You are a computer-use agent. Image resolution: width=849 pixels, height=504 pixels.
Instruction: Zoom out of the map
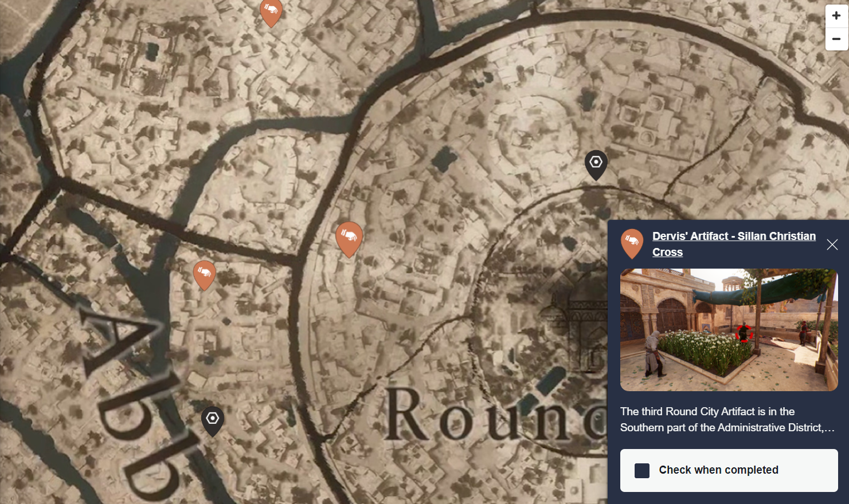836,39
